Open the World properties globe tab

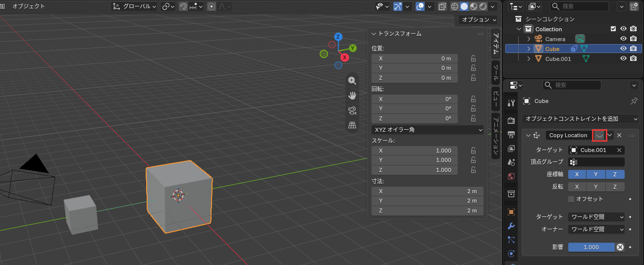coord(511,176)
